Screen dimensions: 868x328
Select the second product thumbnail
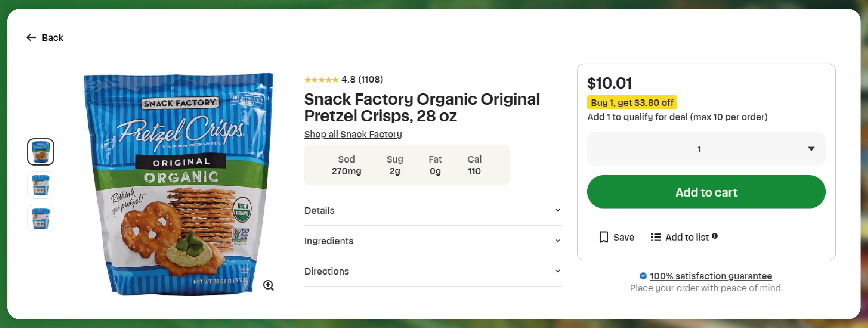coord(41,185)
